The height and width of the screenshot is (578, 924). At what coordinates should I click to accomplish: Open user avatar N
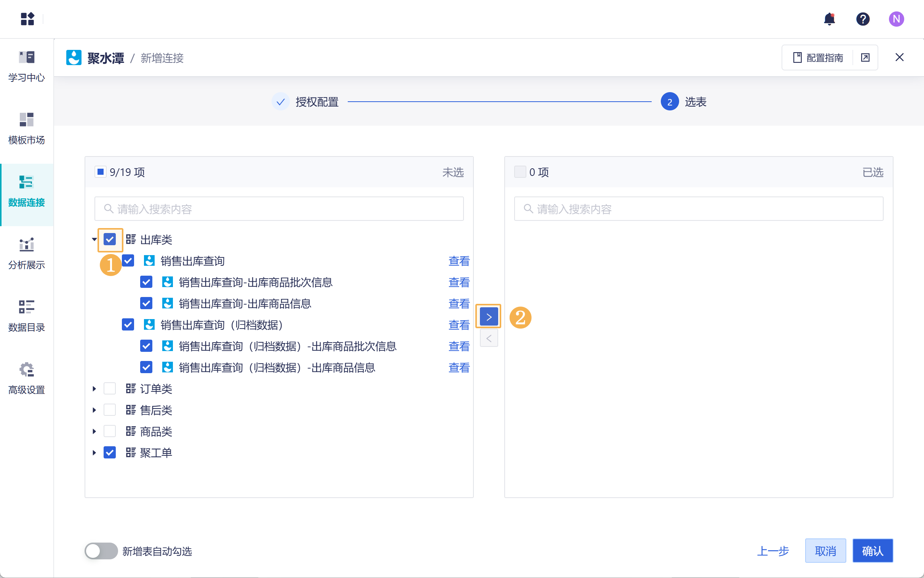(x=896, y=19)
